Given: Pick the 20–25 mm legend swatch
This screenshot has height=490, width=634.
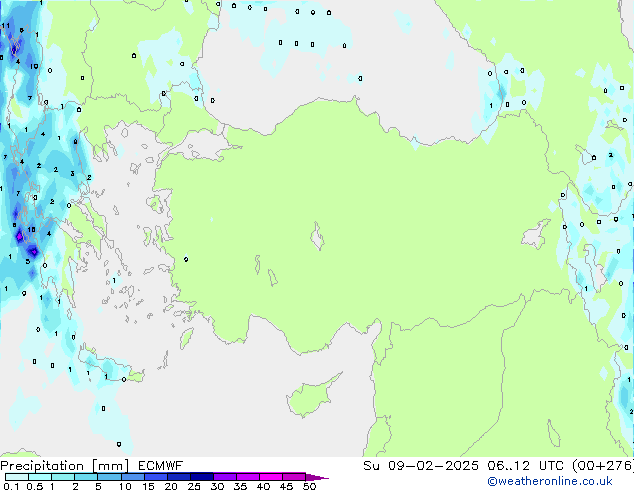Looking at the screenshot, I should coord(179,477).
